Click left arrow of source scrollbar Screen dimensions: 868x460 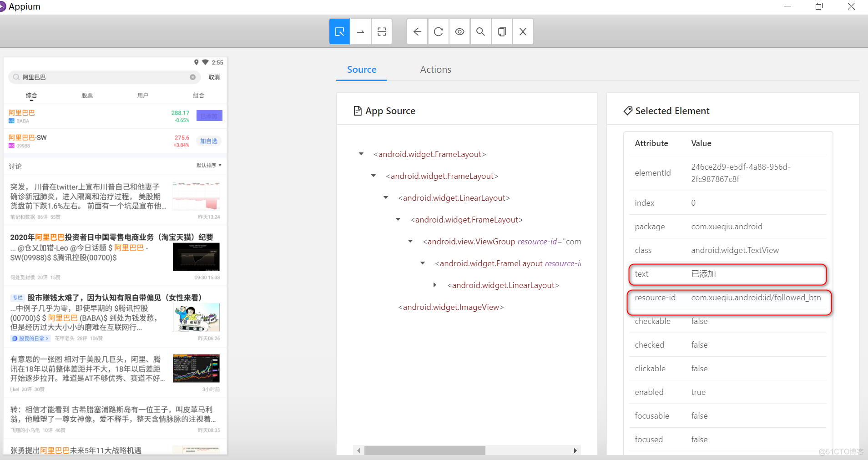point(359,450)
